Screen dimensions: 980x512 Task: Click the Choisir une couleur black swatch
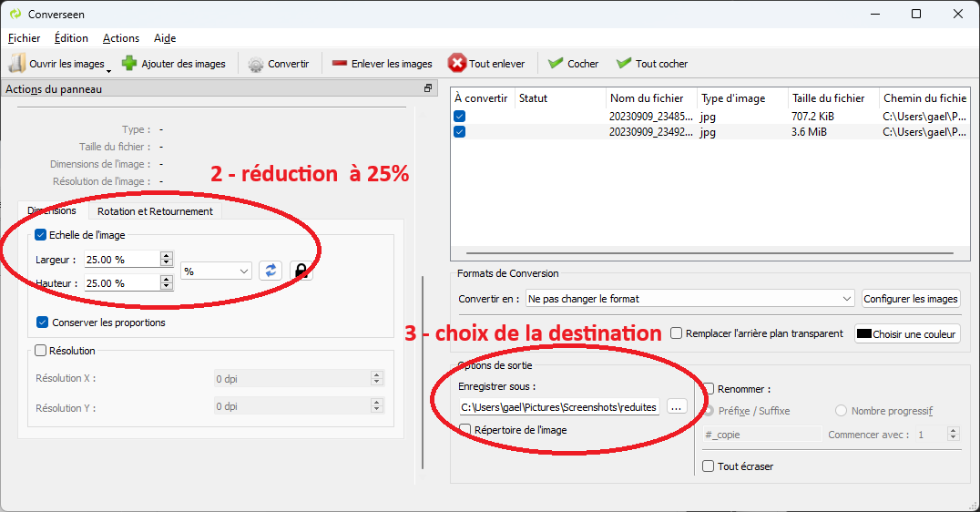[x=863, y=334]
